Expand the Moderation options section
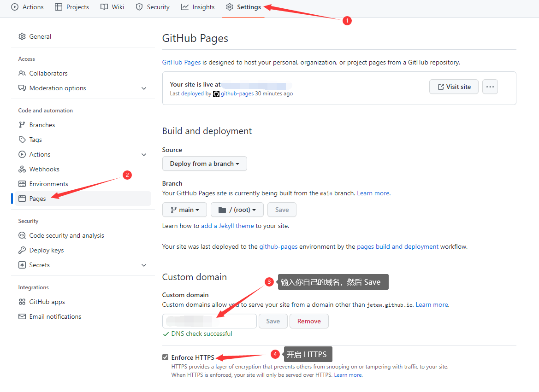539x392 pixels. click(x=144, y=88)
